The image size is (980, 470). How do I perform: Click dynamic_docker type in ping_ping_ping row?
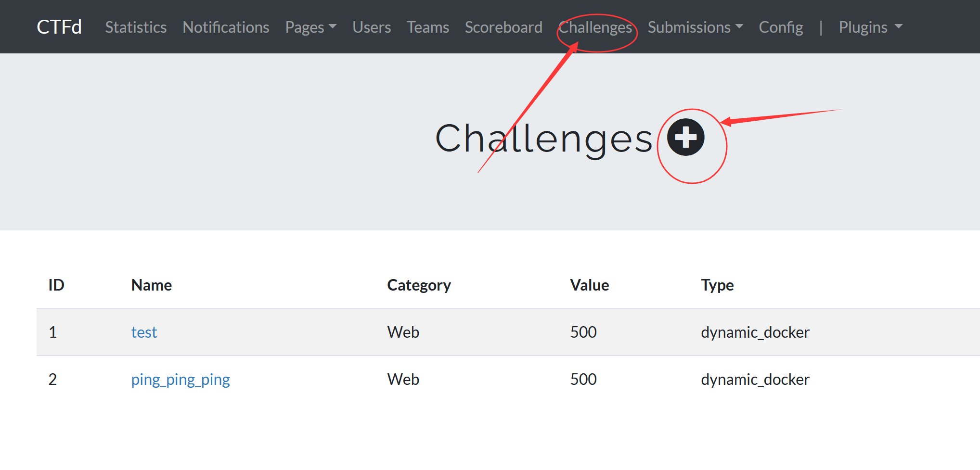pos(755,380)
